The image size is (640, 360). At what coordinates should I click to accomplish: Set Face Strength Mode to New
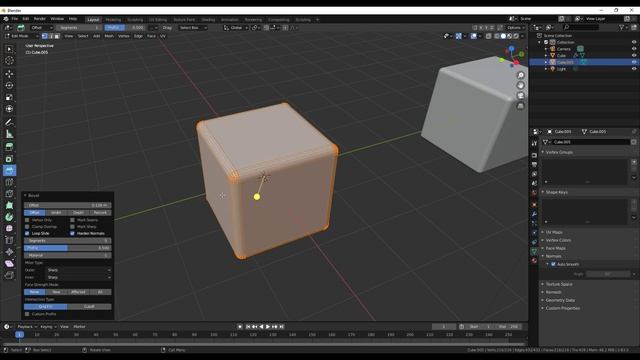56,292
